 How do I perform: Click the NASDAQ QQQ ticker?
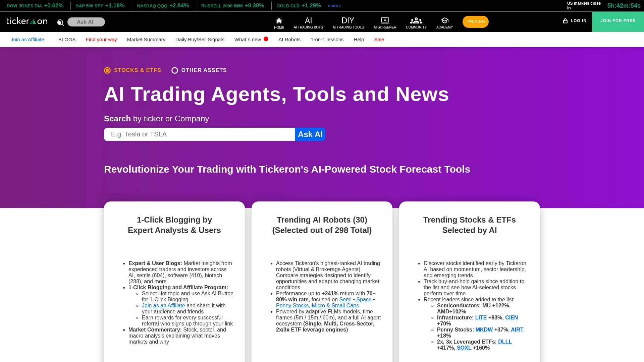tap(163, 6)
